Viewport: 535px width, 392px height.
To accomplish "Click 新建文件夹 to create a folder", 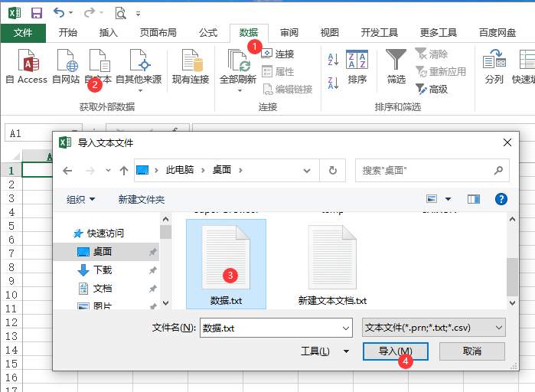I will [x=142, y=199].
